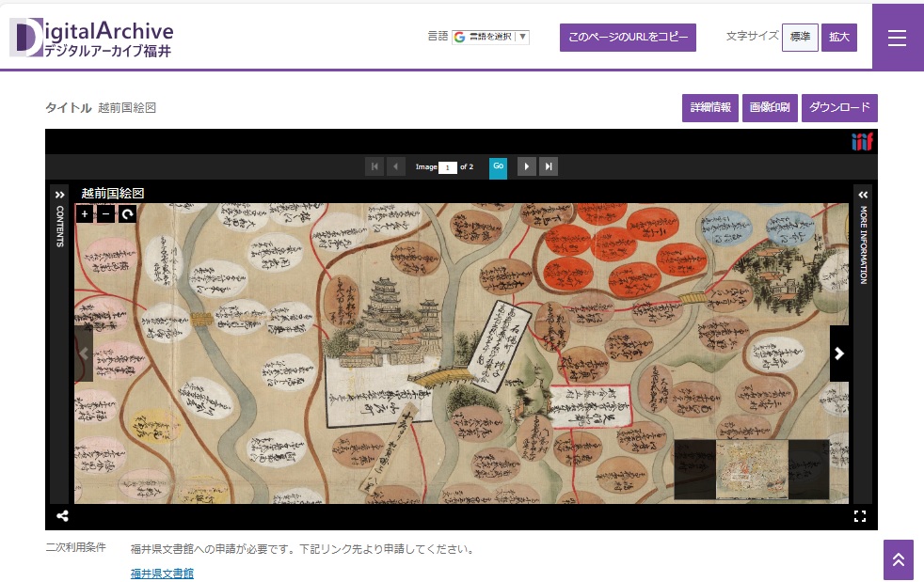Click the Go button
Viewport: 924px width, 582px height.
(498, 166)
